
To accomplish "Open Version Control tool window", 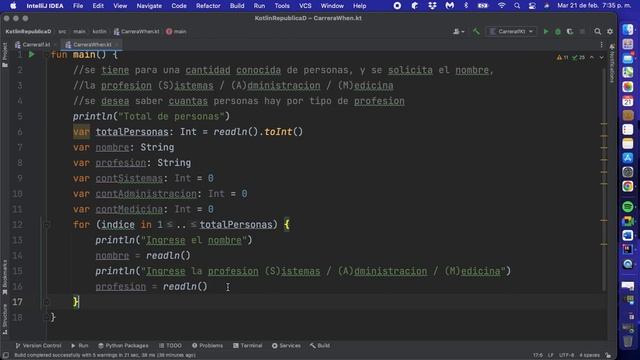I will (38, 346).
